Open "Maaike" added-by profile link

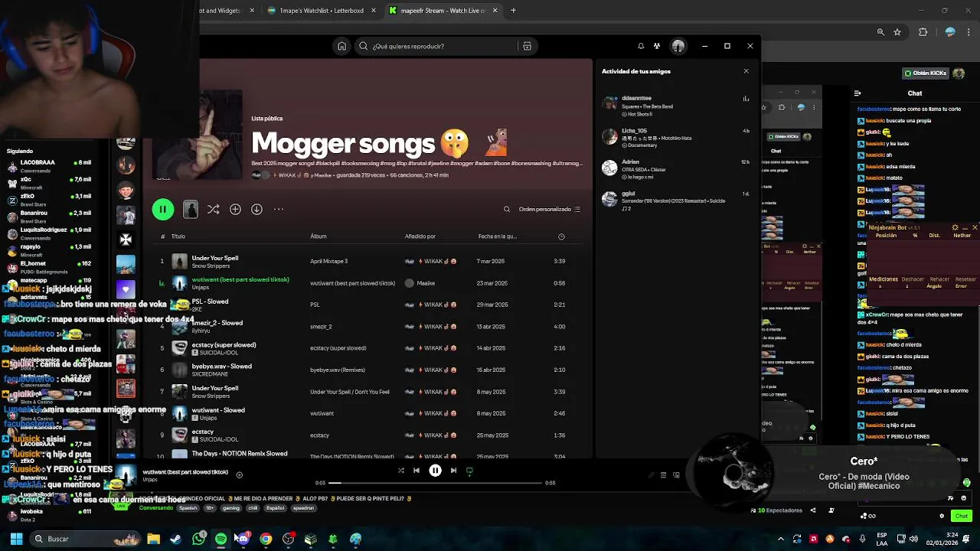point(426,283)
